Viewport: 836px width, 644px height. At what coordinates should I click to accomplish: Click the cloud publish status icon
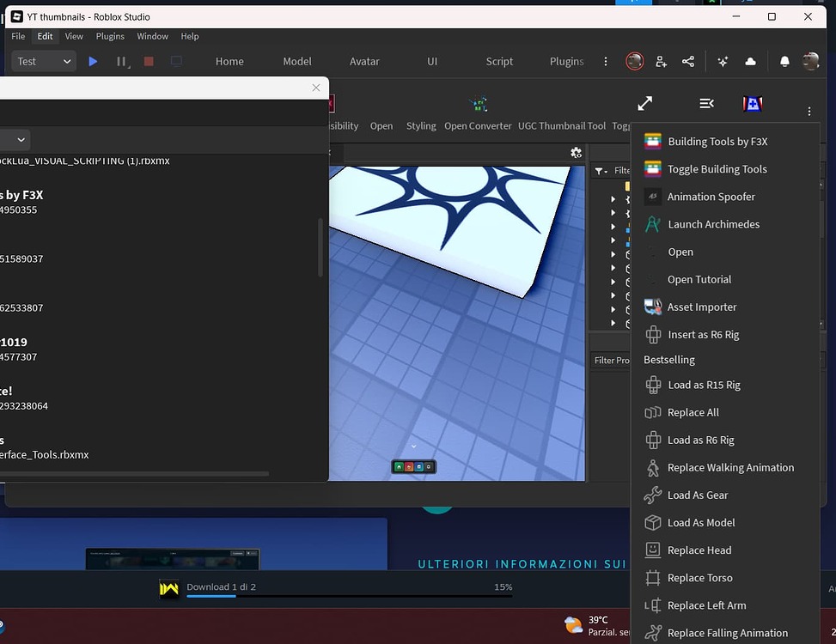[750, 61]
